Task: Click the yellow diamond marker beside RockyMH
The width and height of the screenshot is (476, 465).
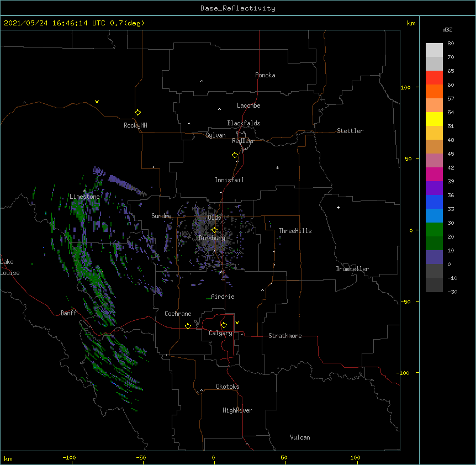Action: [x=138, y=112]
